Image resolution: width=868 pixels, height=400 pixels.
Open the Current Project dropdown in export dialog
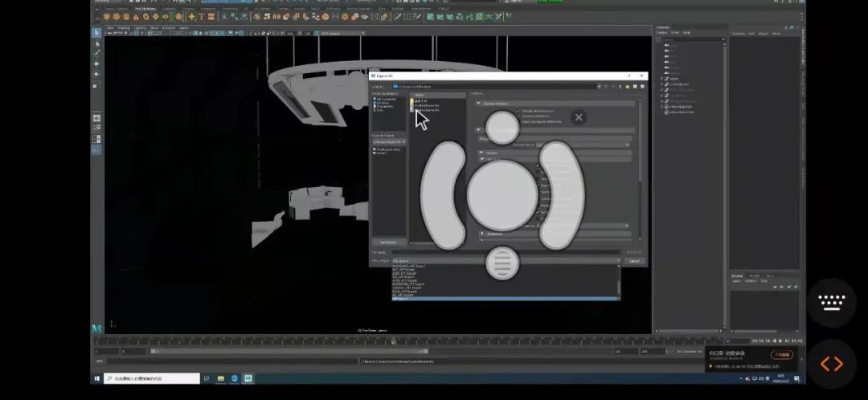(389, 142)
